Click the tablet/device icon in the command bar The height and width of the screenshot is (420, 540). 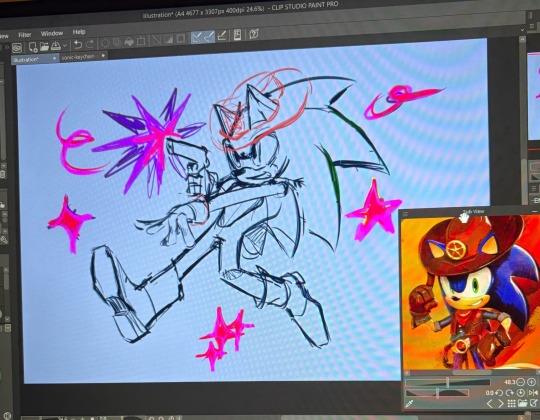pyautogui.click(x=237, y=35)
